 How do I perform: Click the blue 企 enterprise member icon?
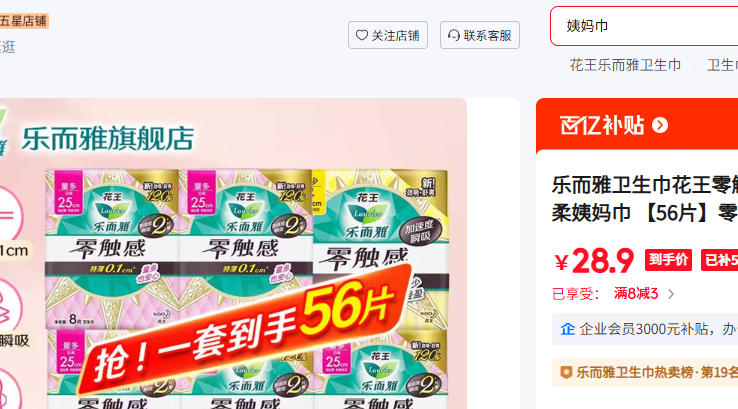coord(568,329)
